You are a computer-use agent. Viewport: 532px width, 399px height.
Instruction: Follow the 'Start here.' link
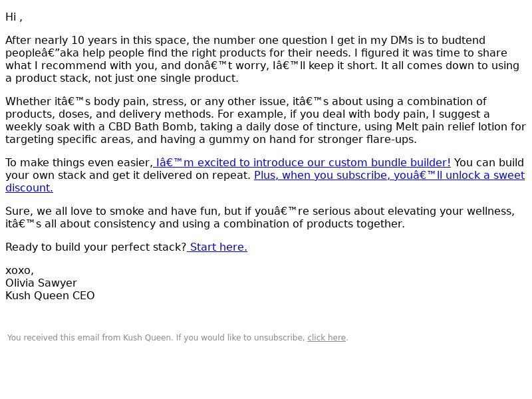click(x=217, y=247)
